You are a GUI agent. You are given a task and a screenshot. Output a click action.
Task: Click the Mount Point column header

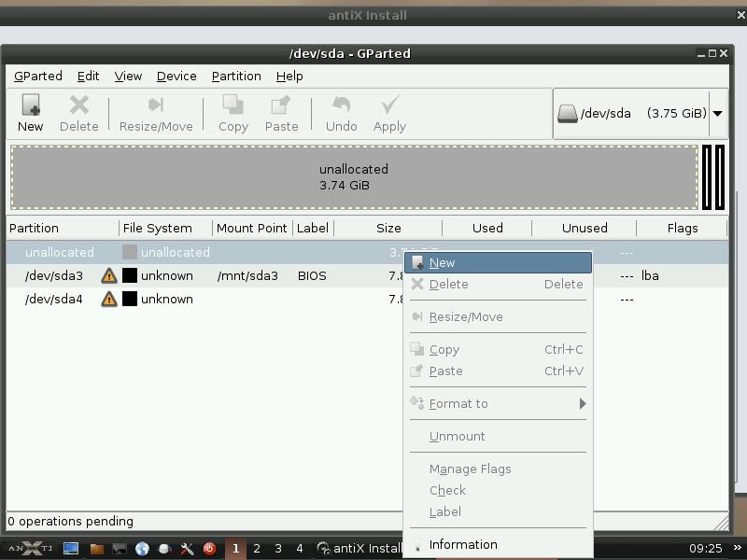click(252, 228)
